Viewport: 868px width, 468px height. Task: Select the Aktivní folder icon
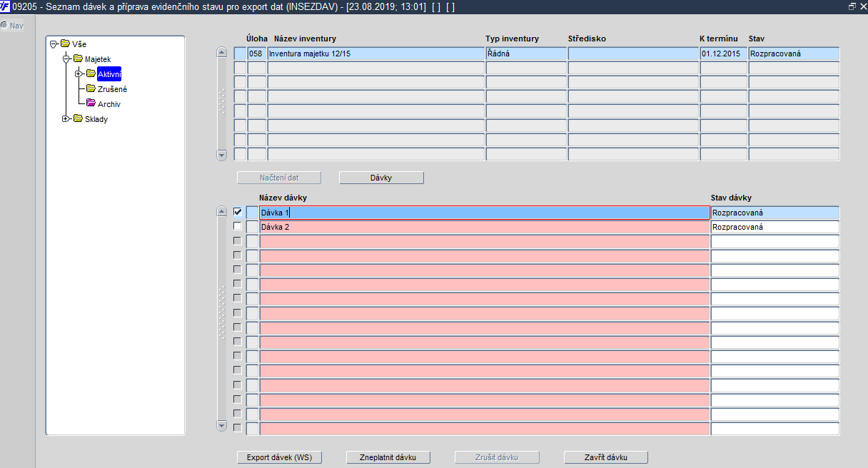coord(91,73)
